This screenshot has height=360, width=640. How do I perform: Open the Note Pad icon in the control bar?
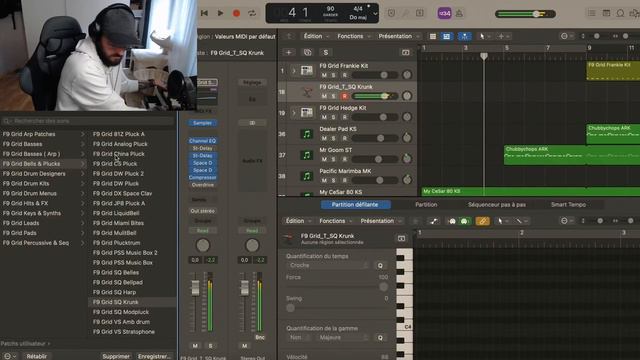(x=607, y=13)
